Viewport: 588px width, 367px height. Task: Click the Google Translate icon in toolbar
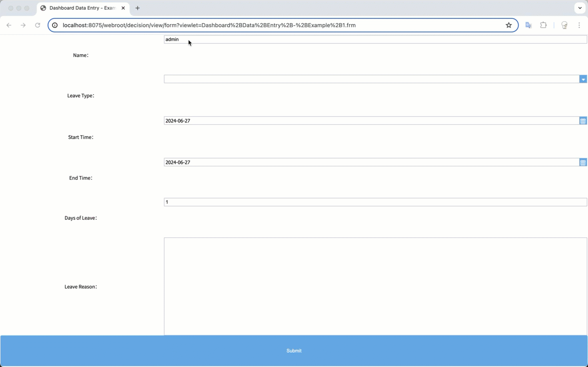point(528,25)
